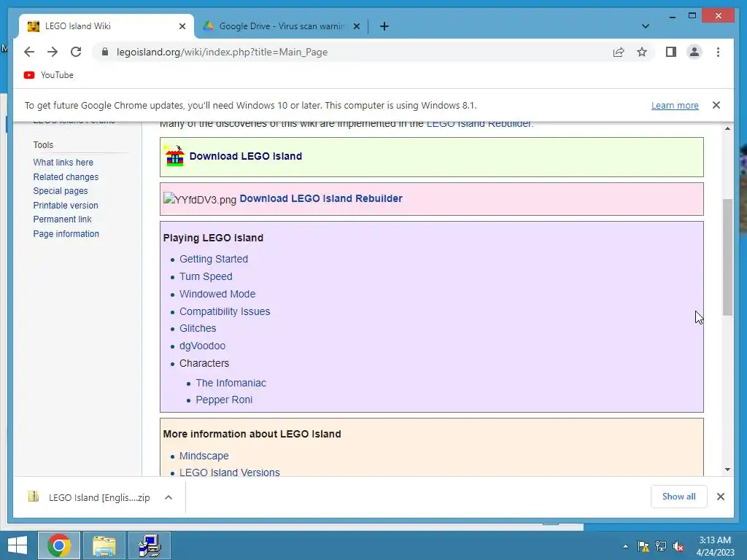Bookmark this page with the star icon

(642, 52)
